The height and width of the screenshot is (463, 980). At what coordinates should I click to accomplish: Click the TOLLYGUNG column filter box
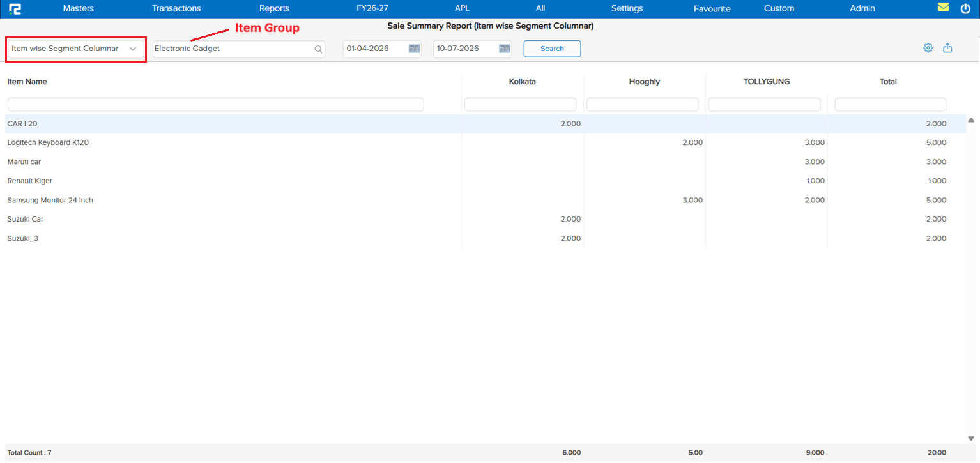click(764, 104)
